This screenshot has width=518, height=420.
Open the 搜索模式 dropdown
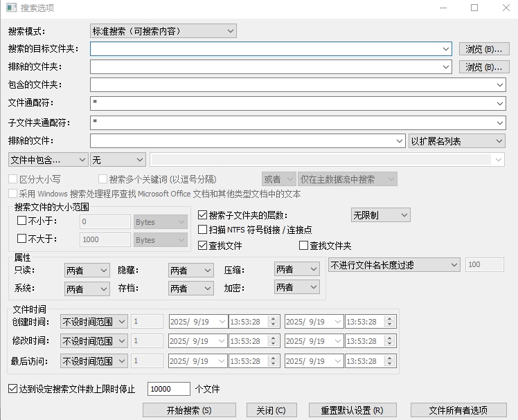pyautogui.click(x=163, y=31)
